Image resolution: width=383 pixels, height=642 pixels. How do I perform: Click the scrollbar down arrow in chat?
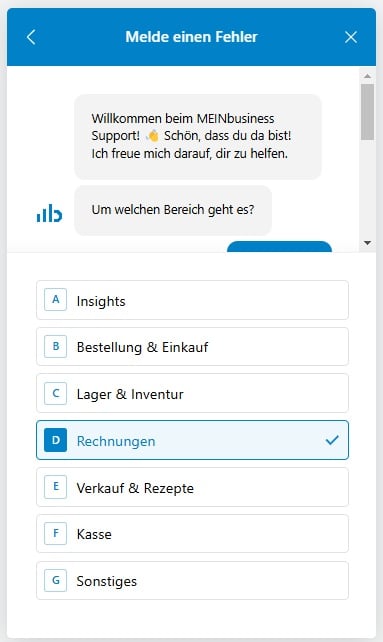pos(367,243)
